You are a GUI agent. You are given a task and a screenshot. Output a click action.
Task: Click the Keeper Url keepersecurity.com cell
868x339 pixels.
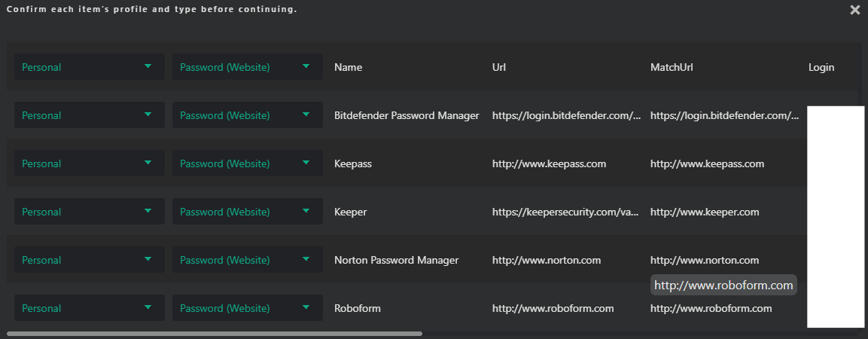pyautogui.click(x=565, y=212)
